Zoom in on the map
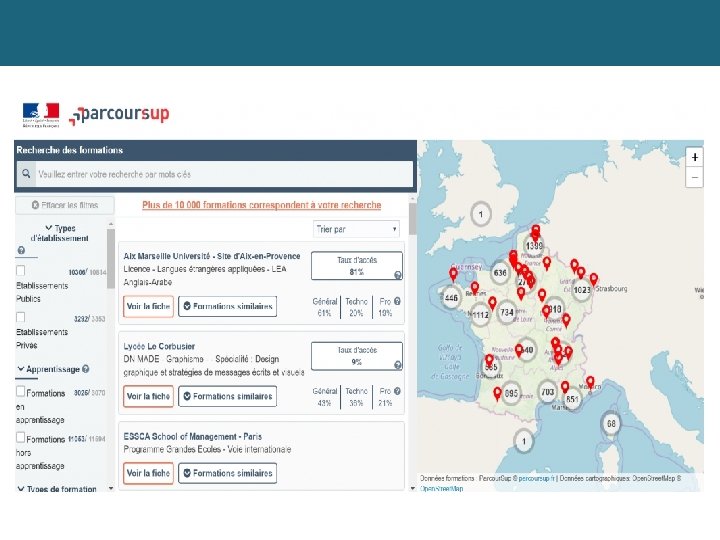Viewport: 720px width, 540px height. pos(695,158)
